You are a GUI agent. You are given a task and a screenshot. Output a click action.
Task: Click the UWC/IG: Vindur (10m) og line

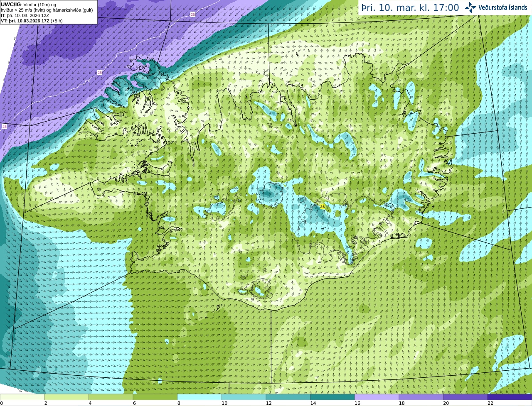29,4
